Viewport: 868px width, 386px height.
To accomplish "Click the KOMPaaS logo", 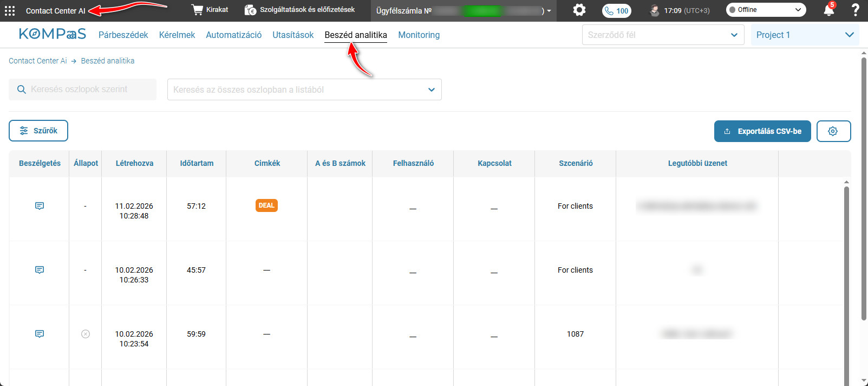I will (53, 34).
